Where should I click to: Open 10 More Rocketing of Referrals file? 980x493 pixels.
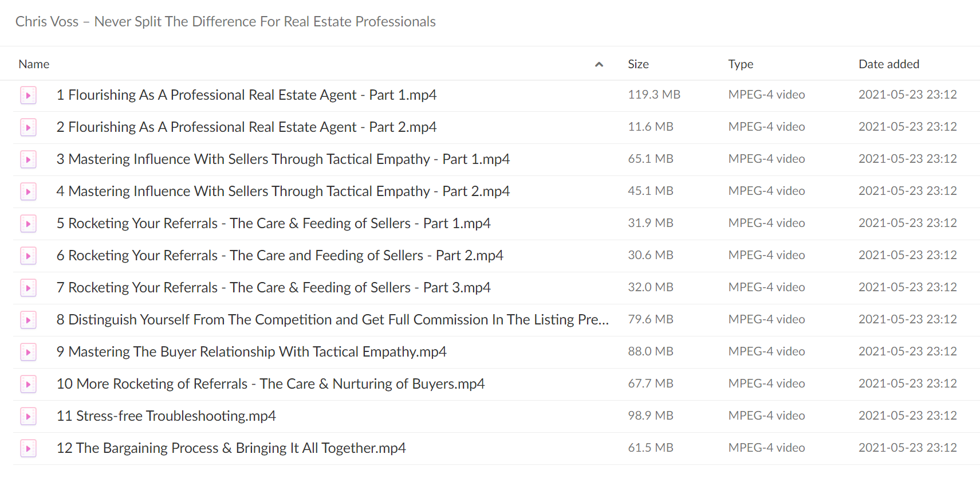coord(270,384)
